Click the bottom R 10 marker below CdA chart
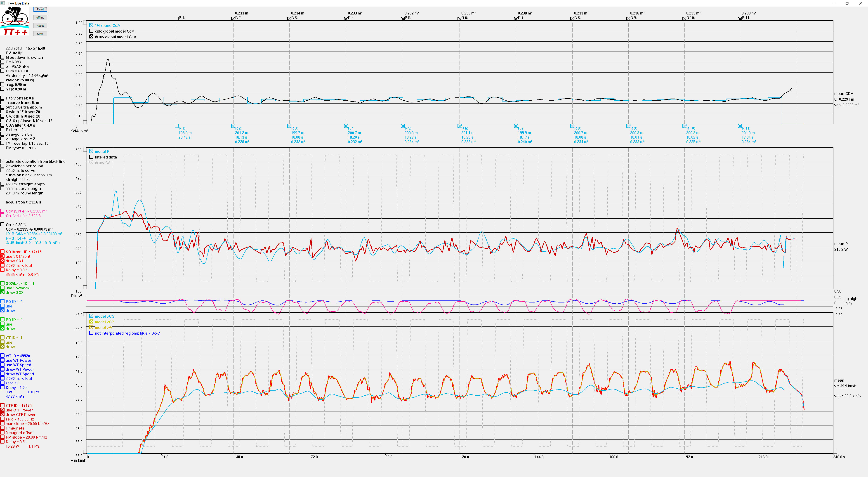Viewport: 868px width, 477px height. [684, 126]
